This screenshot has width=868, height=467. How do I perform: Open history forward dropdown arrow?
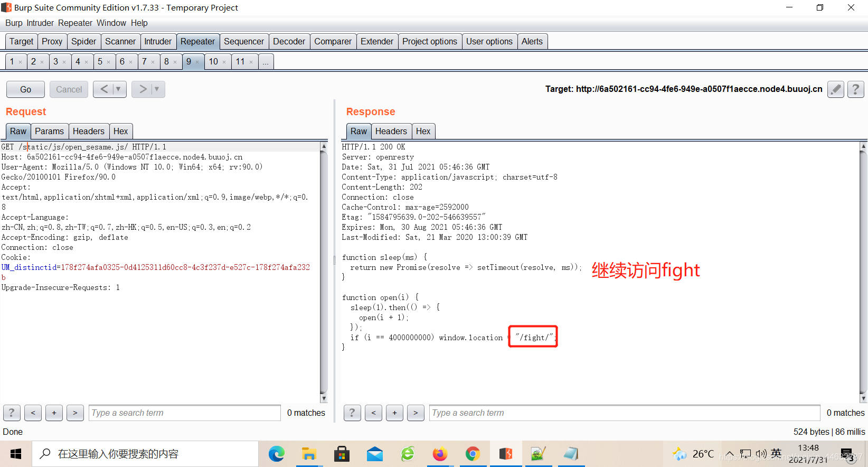click(x=157, y=89)
